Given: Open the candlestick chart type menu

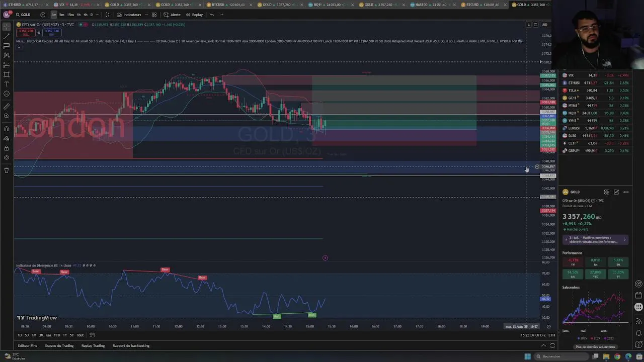Looking at the screenshot, I should pyautogui.click(x=107, y=15).
